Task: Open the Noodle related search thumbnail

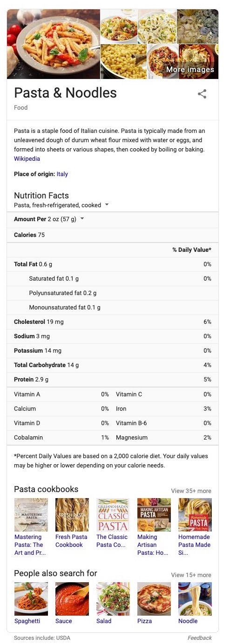Action: tap(195, 599)
